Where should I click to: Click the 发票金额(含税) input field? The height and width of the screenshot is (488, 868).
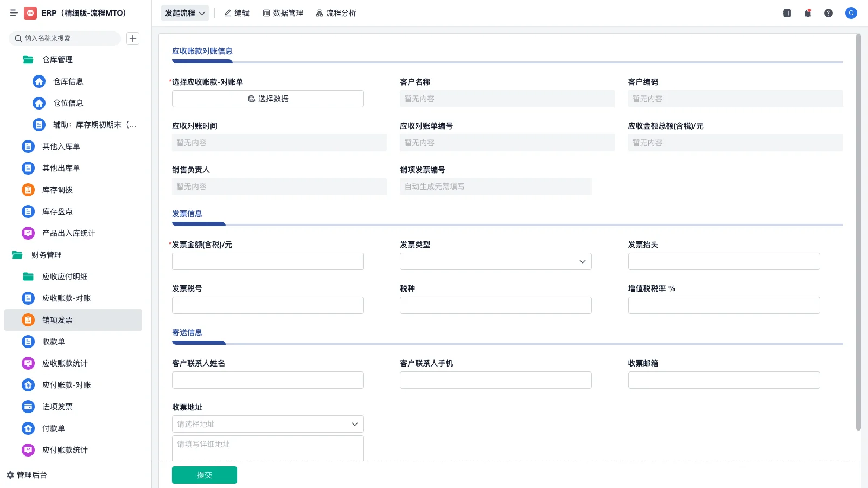click(x=267, y=261)
